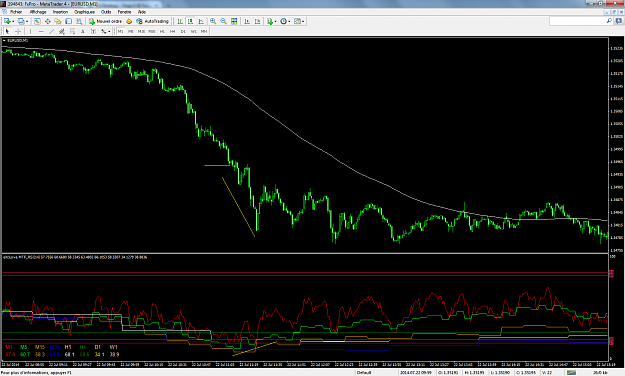Select the Text tool
625x376 pixels.
[83, 31]
